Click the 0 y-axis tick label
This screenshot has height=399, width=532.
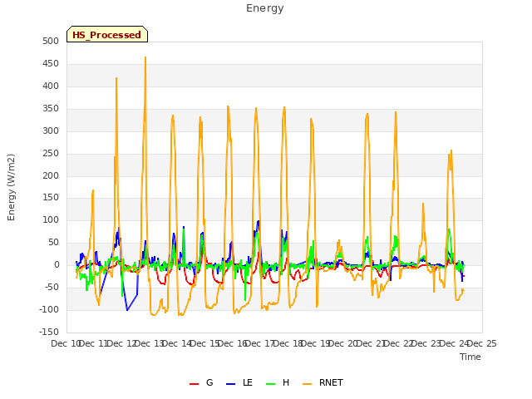pyautogui.click(x=57, y=264)
